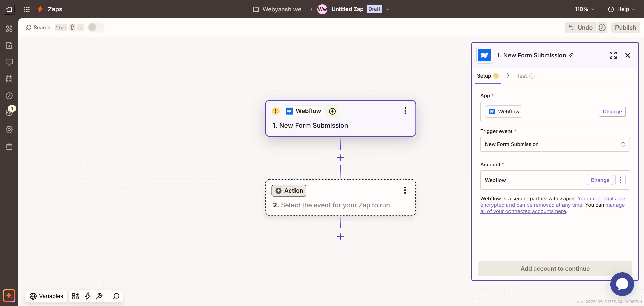
Task: Click the auto-layout grid icon in bottom toolbar
Action: (x=76, y=296)
